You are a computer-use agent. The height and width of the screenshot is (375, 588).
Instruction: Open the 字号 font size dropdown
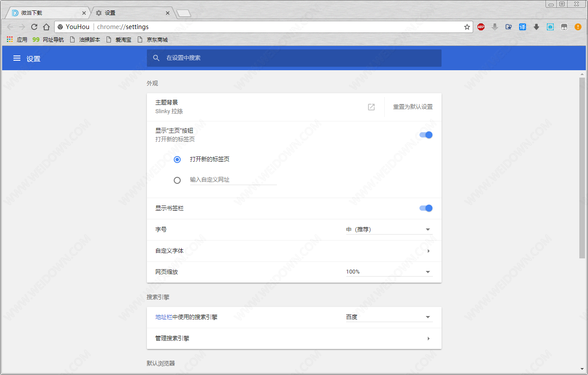(x=389, y=230)
